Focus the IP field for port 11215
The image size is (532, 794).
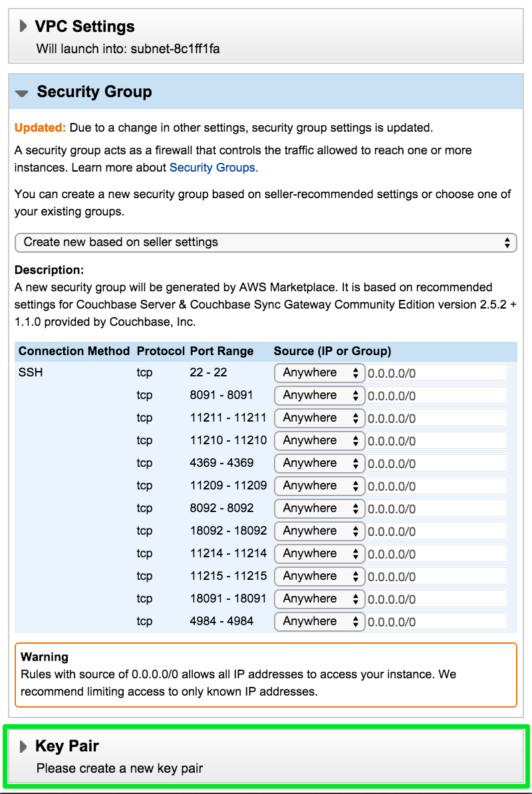coord(437,577)
